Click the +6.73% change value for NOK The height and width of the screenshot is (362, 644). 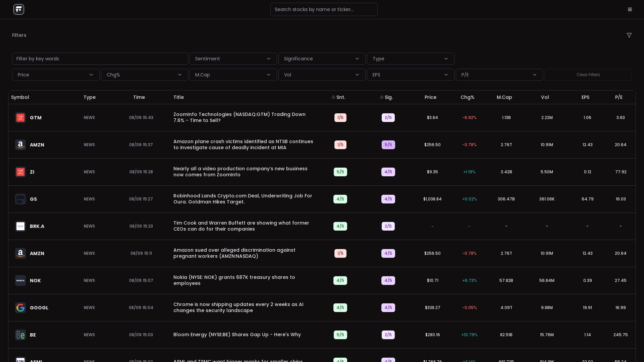point(469,281)
